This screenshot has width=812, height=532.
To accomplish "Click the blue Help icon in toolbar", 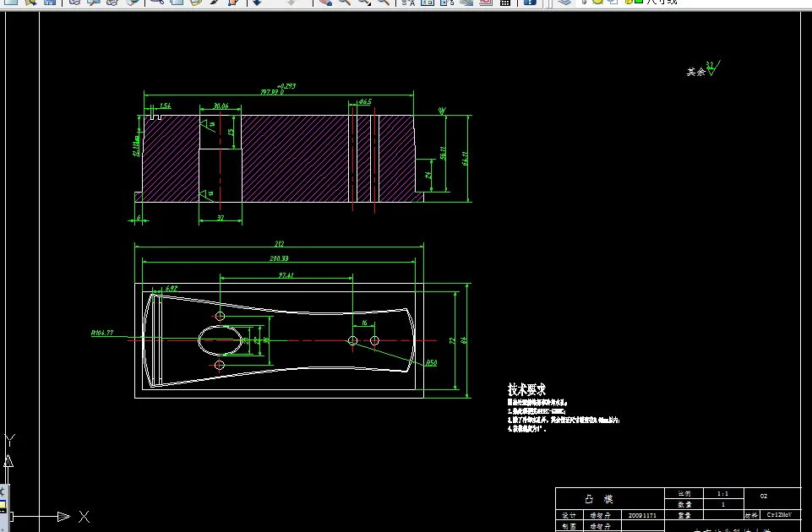I will (x=530, y=2).
